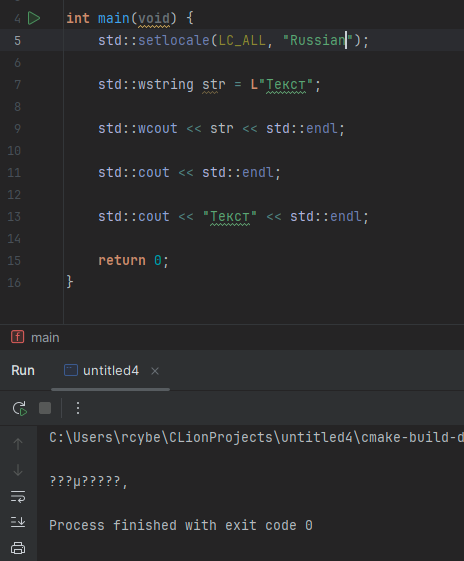Click the Run tool window label
The height and width of the screenshot is (561, 464).
pos(23,371)
